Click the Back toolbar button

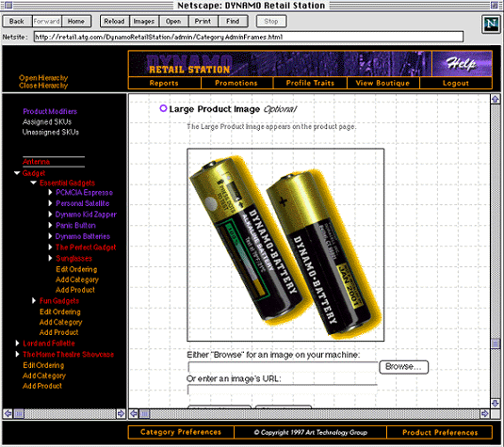tap(17, 22)
